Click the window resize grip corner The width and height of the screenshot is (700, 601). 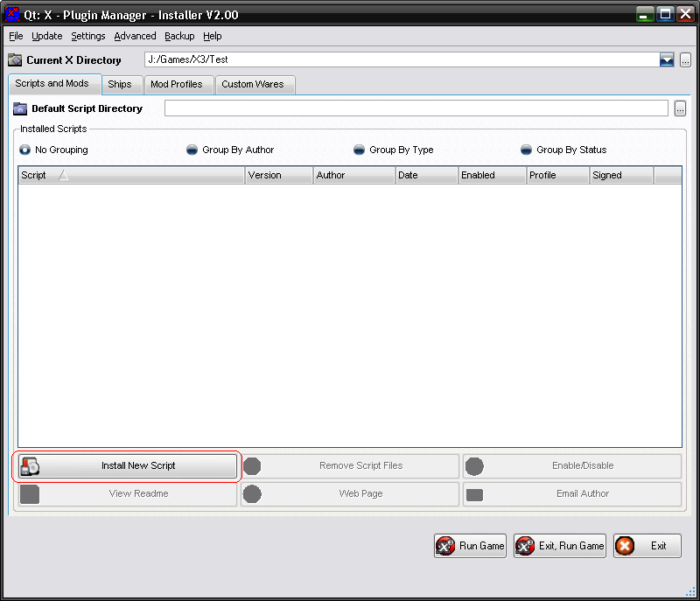(690, 591)
